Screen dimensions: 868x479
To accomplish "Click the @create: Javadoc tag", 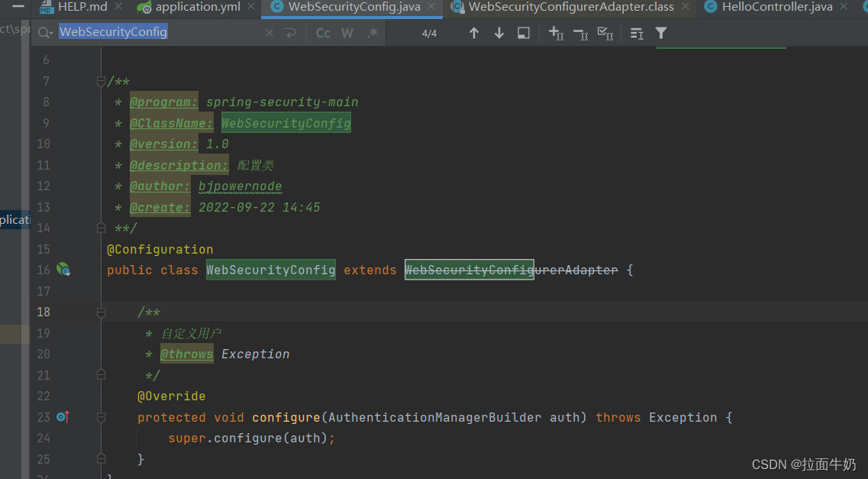I will (160, 207).
